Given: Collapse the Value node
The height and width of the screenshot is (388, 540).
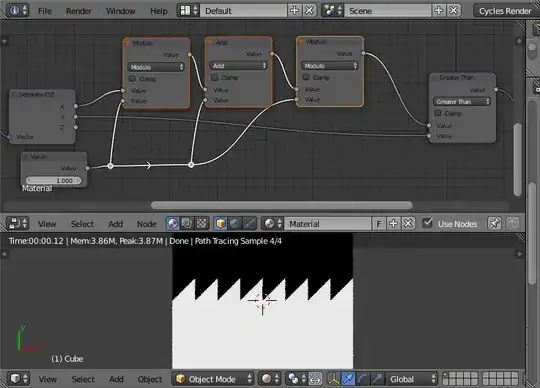Looking at the screenshot, I should [x=26, y=157].
